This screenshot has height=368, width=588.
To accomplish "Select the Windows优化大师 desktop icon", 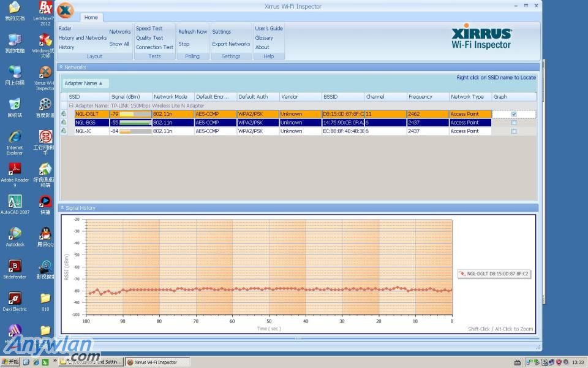I will coord(45,45).
